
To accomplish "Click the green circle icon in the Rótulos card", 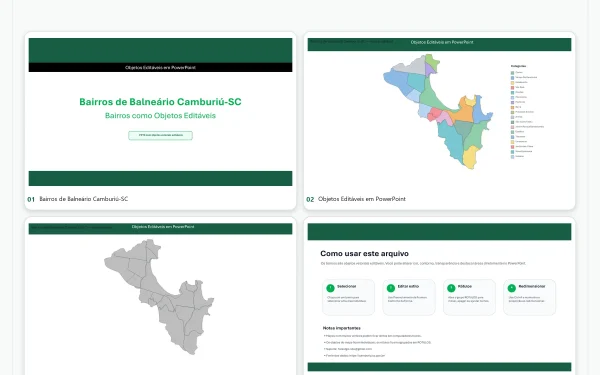I will [x=451, y=288].
